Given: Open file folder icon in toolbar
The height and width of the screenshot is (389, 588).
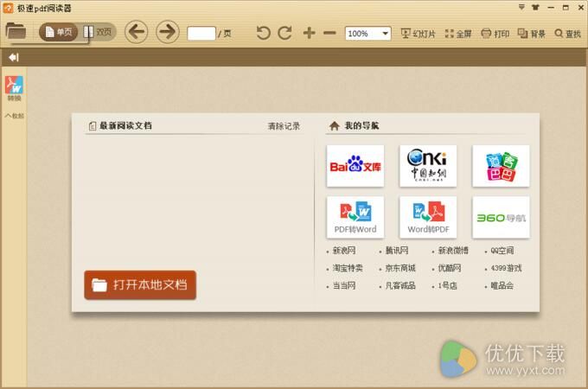Looking at the screenshot, I should (x=16, y=31).
